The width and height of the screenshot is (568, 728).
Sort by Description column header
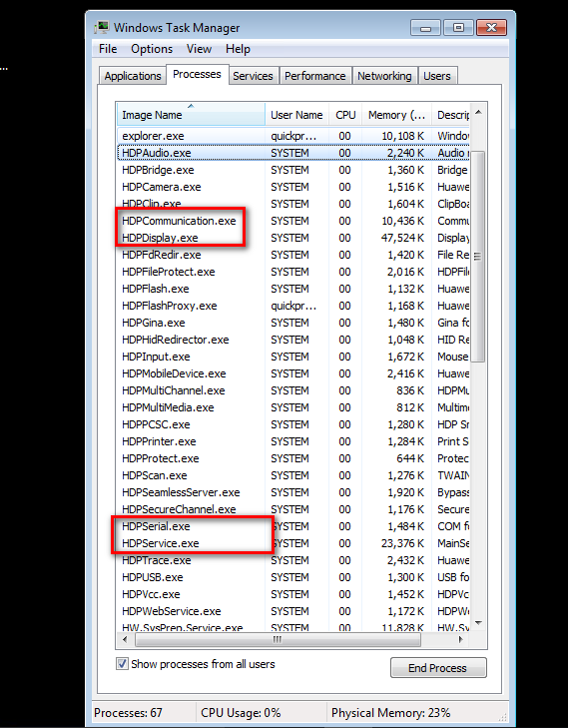(451, 115)
